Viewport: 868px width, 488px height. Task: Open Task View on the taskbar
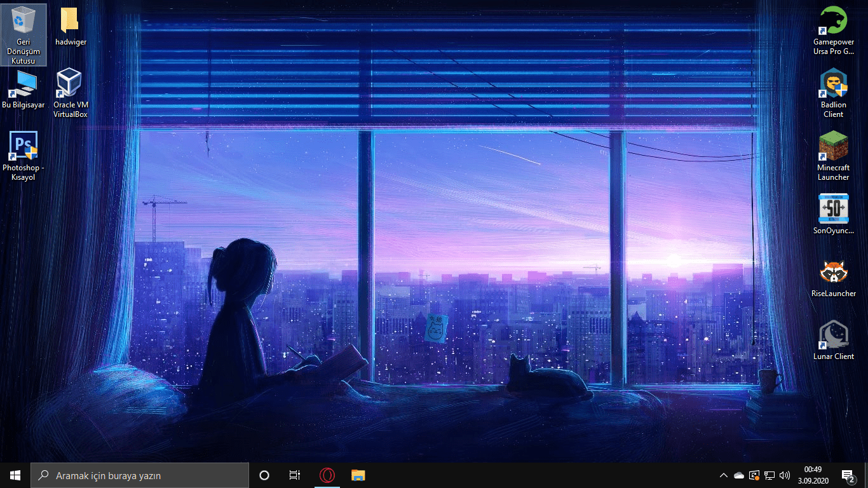[294, 475]
